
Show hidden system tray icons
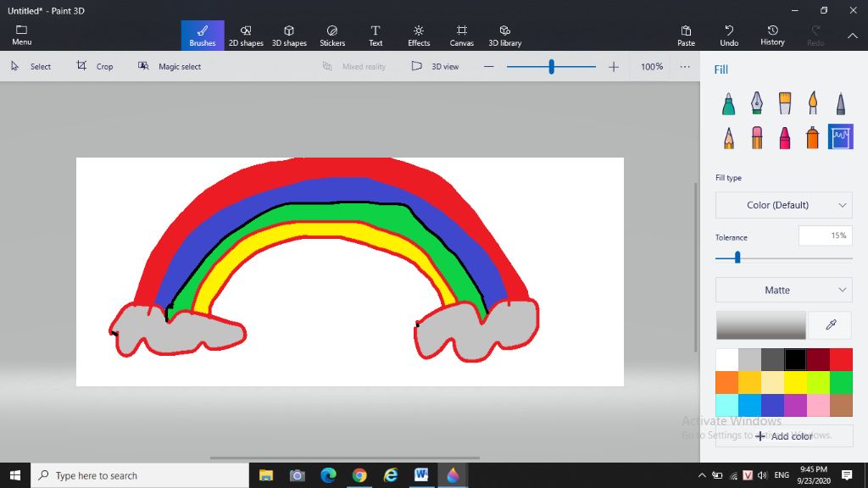(702, 475)
